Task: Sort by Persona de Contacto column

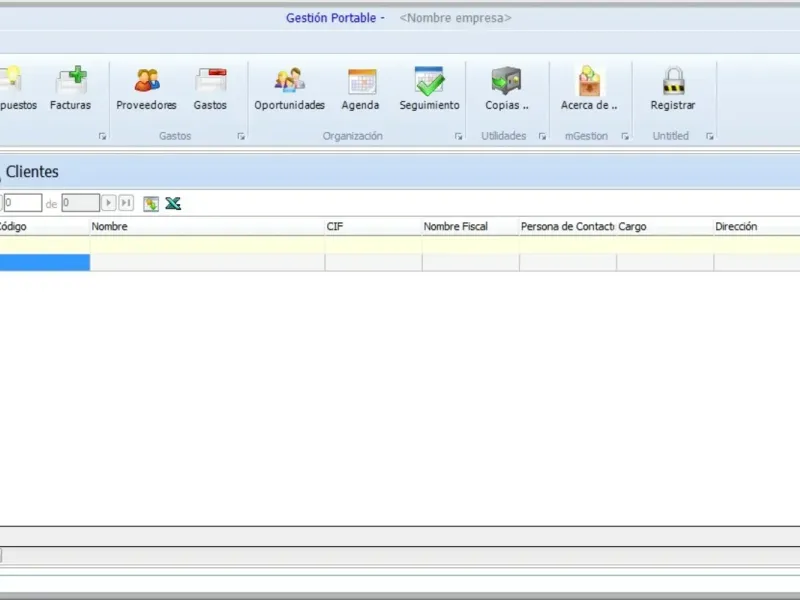Action: pos(568,227)
